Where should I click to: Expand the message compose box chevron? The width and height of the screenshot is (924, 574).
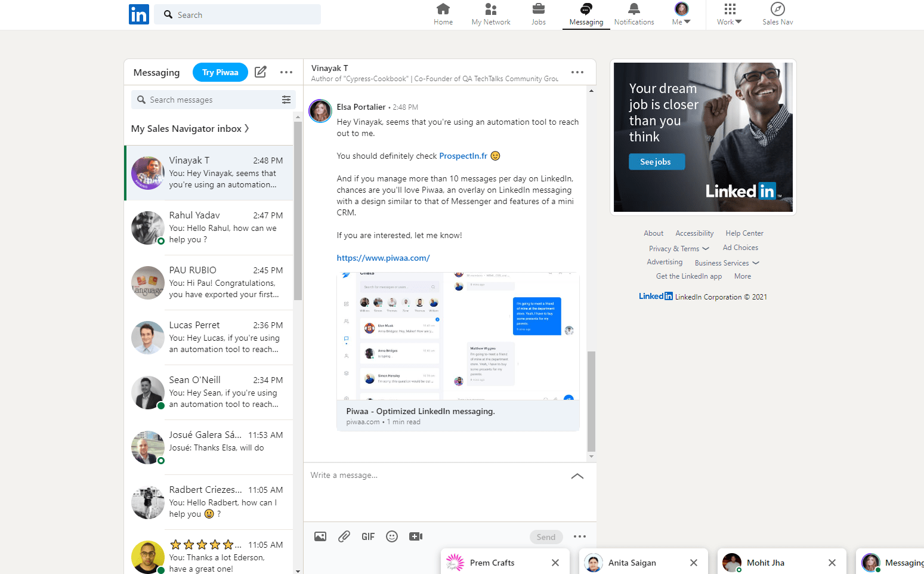[577, 476]
